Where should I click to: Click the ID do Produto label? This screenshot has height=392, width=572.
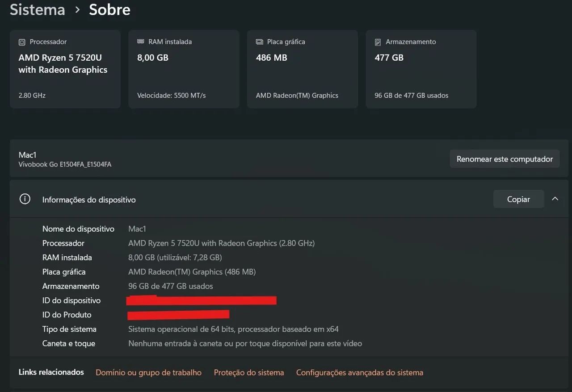pyautogui.click(x=67, y=314)
